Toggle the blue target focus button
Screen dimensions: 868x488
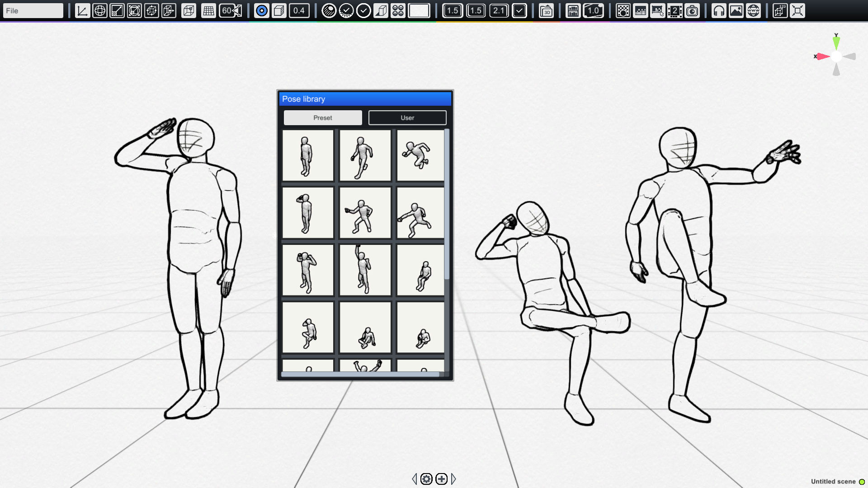click(x=261, y=11)
